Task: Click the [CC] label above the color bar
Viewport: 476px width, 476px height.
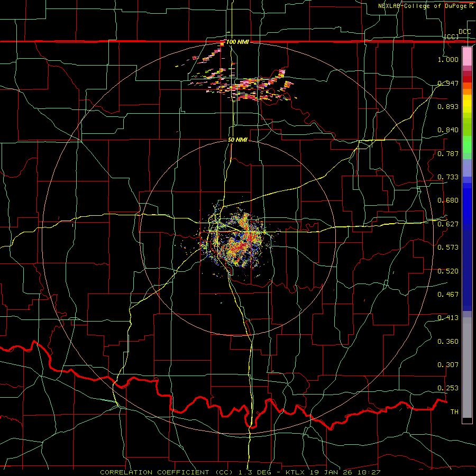Action: tap(452, 36)
